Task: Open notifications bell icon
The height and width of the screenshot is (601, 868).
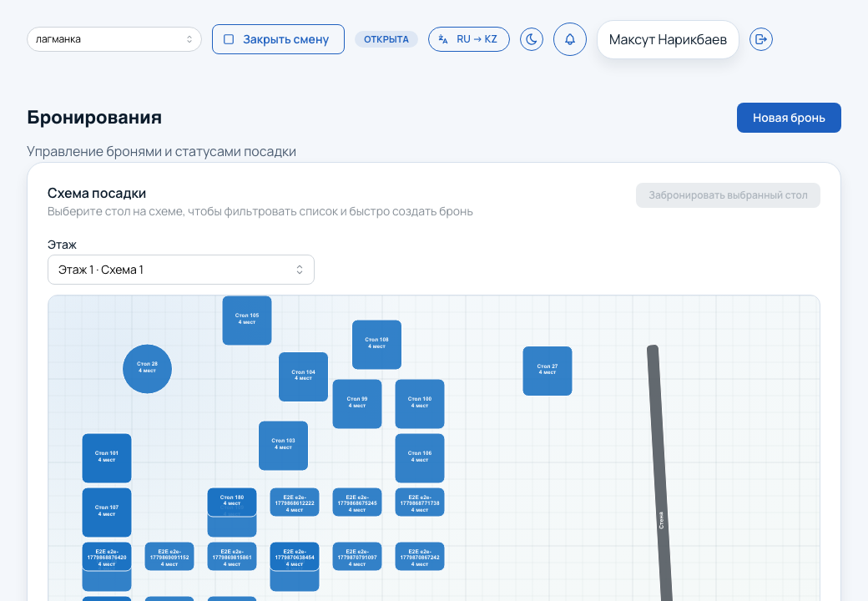Action: coord(569,39)
